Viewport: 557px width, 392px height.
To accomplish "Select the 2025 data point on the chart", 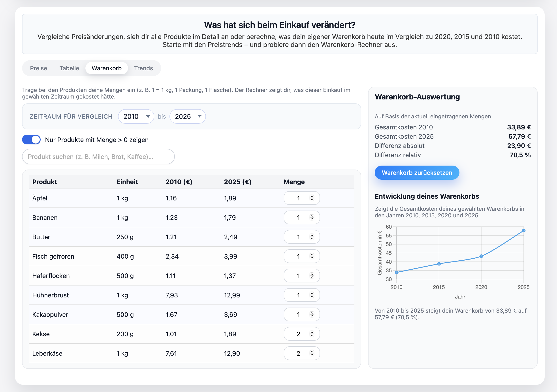I will 523,231.
